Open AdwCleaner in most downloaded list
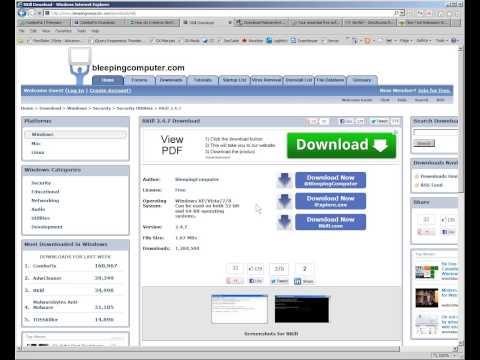480x360 pixels. tap(47, 278)
